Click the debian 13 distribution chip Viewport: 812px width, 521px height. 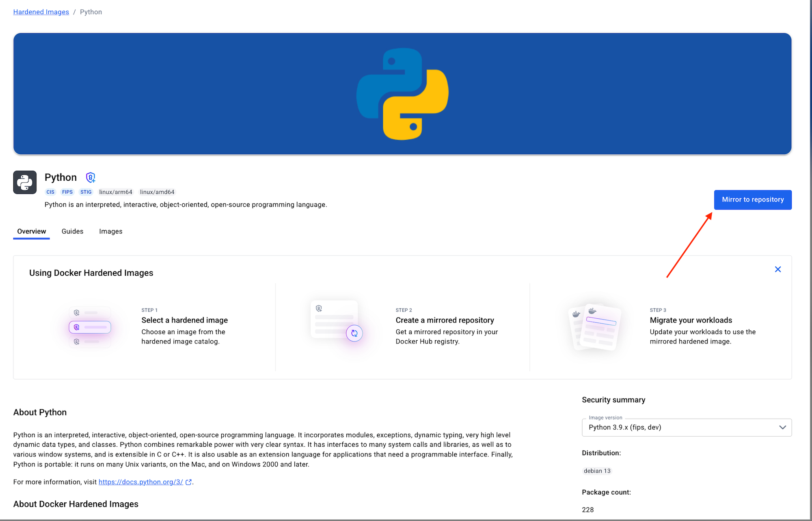pyautogui.click(x=597, y=471)
